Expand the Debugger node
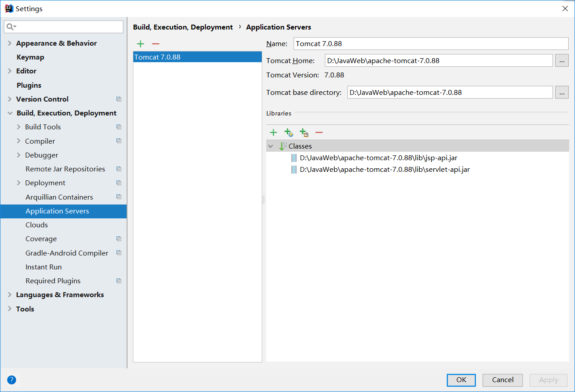This screenshot has width=575, height=392. (19, 155)
